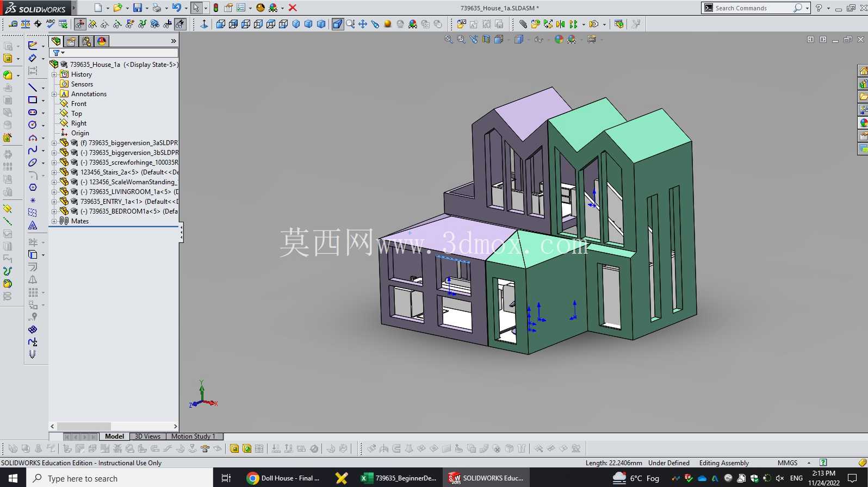The height and width of the screenshot is (487, 868).
Task: Click the paperclip attachment icon
Action: click(x=523, y=24)
